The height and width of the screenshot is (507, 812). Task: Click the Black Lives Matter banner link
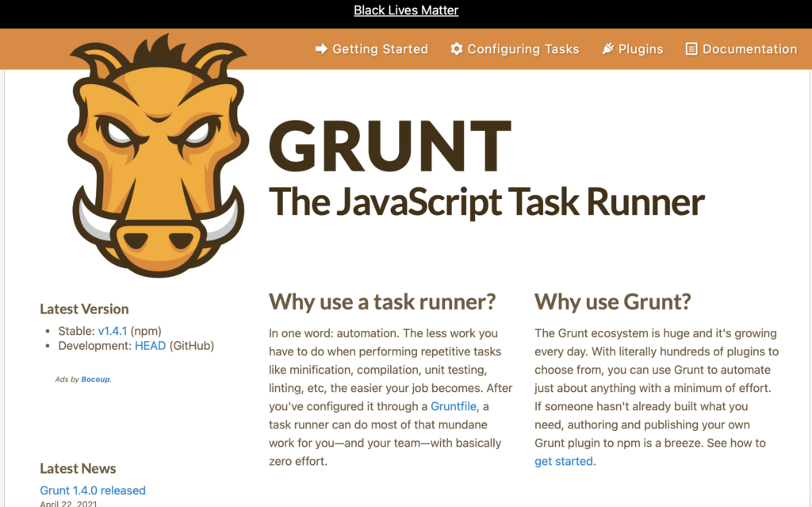[x=406, y=10]
